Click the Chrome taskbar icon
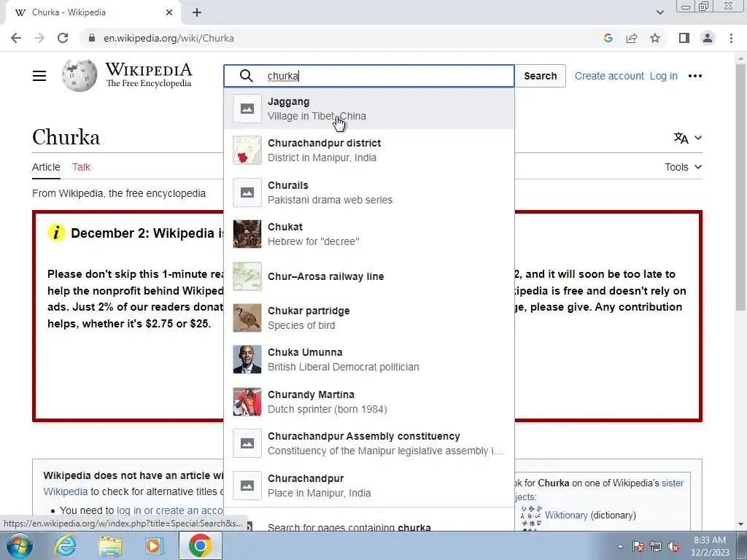 200,545
